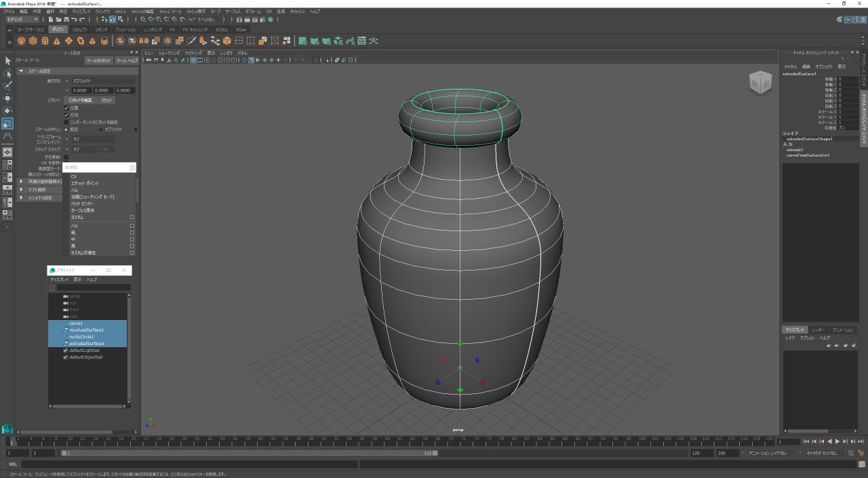This screenshot has width=868, height=478.
Task: Click the ツールのリセット button
Action: [98, 61]
